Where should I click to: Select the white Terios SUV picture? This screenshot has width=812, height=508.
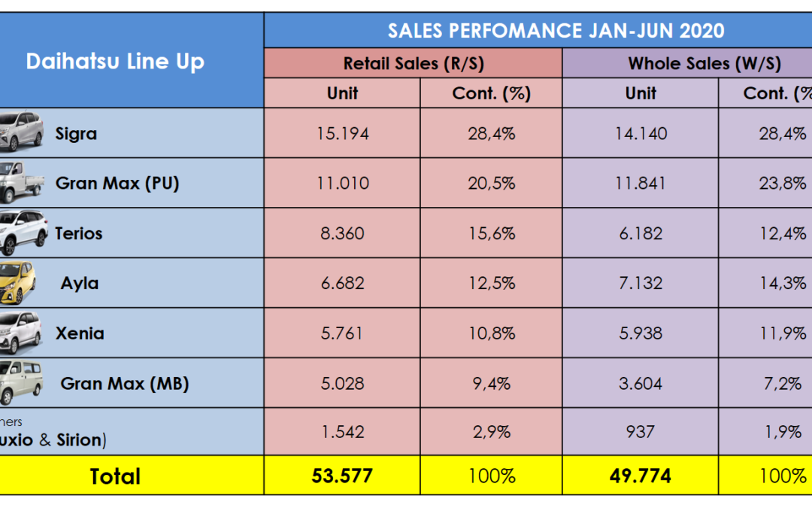[20, 233]
